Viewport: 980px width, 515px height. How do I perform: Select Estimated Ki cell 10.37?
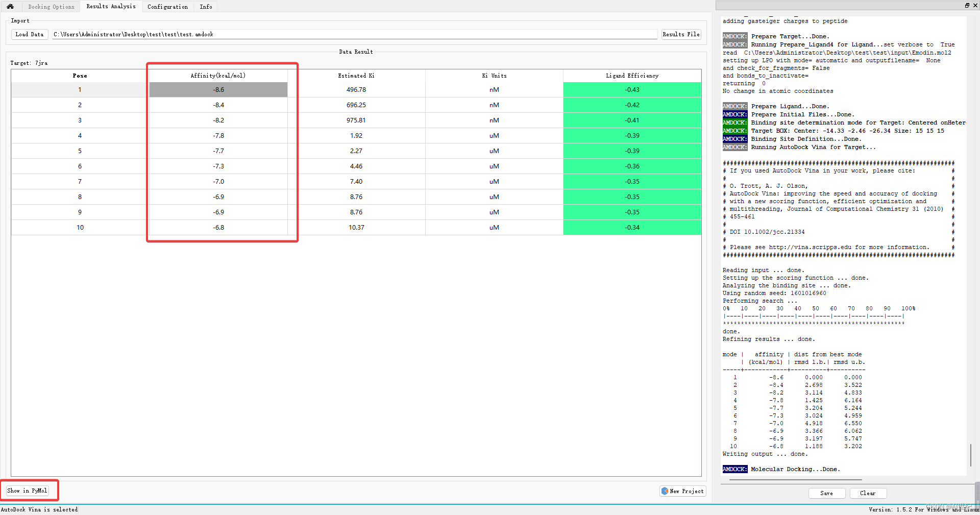point(356,228)
